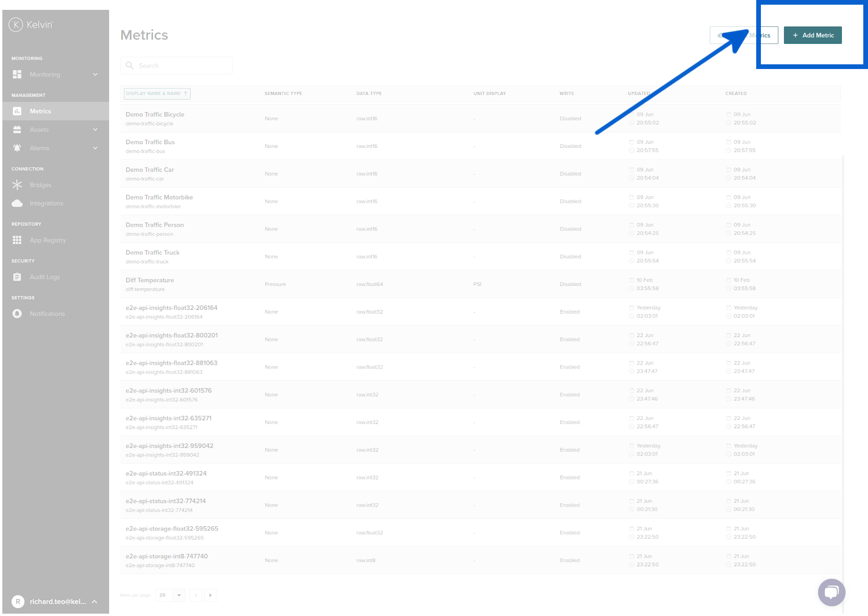This screenshot has width=868, height=616.
Task: Open the items per page dropdown
Action: coord(170,595)
